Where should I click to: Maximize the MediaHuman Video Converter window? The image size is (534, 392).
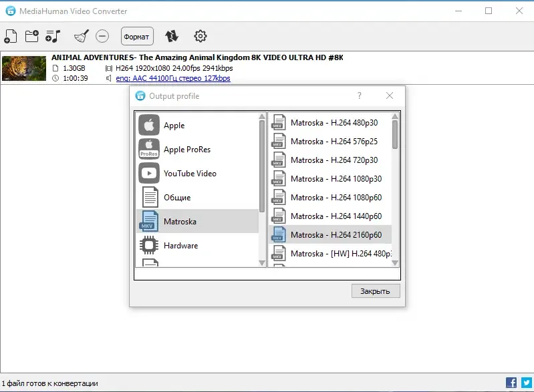(489, 11)
